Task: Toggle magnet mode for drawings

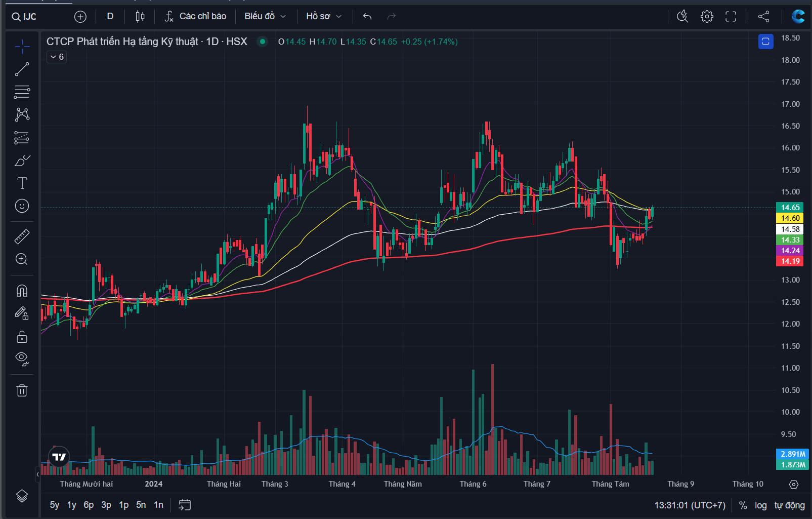Action: point(22,291)
